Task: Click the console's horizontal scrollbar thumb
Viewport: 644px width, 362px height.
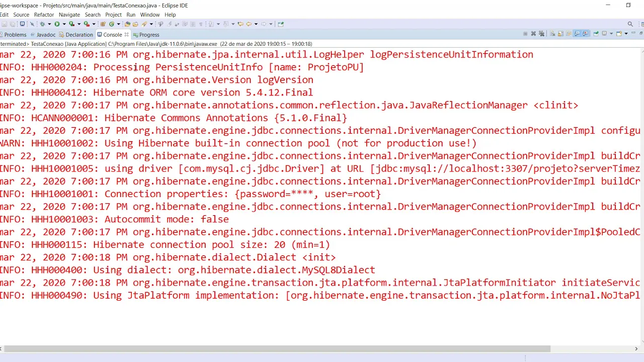Action: tap(277, 349)
